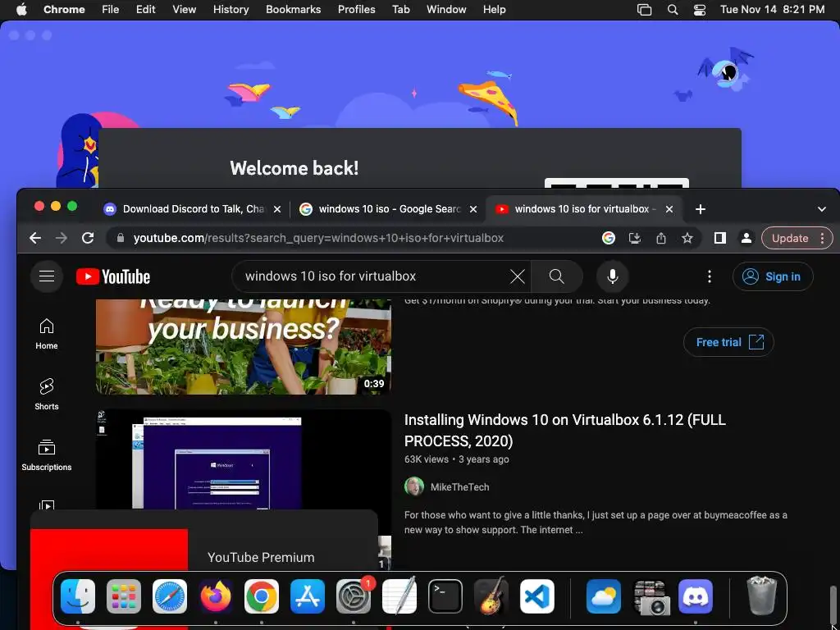Screen dimensions: 840x630
Task: Open Chrome side panel icon
Action: point(720,238)
